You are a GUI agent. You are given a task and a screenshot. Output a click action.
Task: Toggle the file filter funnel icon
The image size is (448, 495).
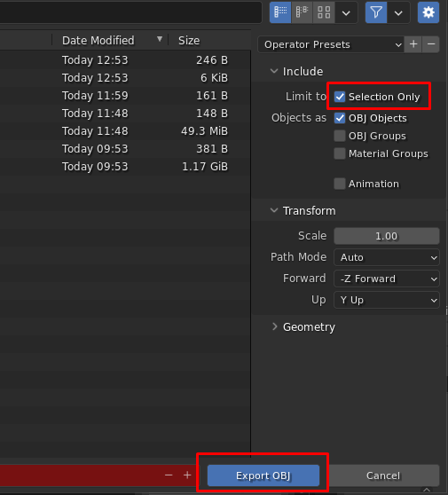pyautogui.click(x=376, y=12)
